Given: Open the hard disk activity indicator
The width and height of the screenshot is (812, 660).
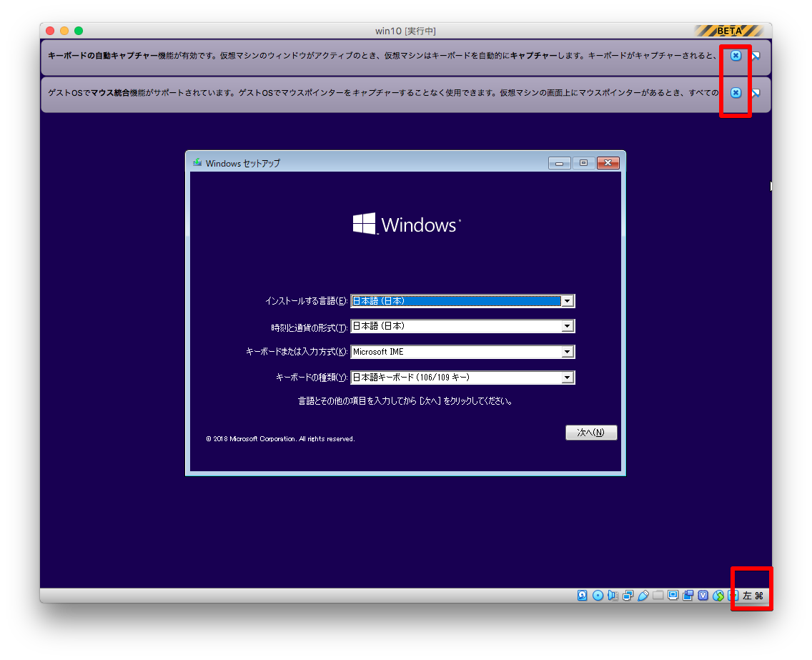Looking at the screenshot, I should (x=583, y=596).
